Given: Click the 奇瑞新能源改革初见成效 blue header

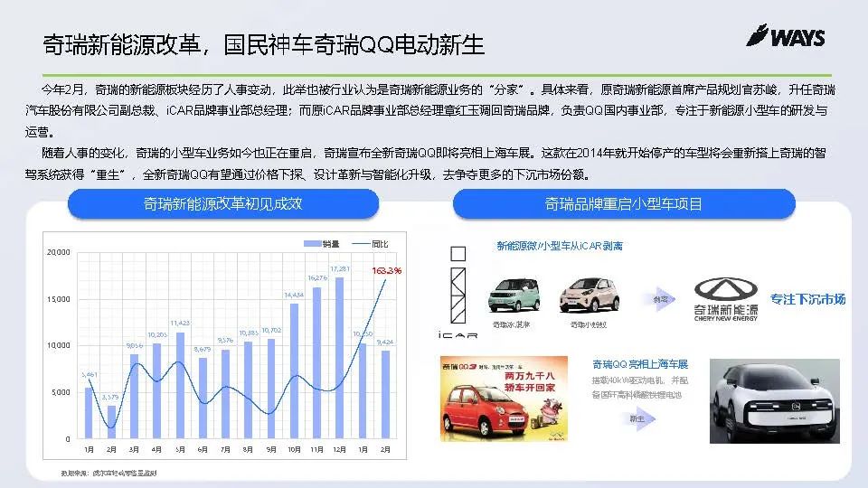Looking at the screenshot, I should tap(223, 203).
